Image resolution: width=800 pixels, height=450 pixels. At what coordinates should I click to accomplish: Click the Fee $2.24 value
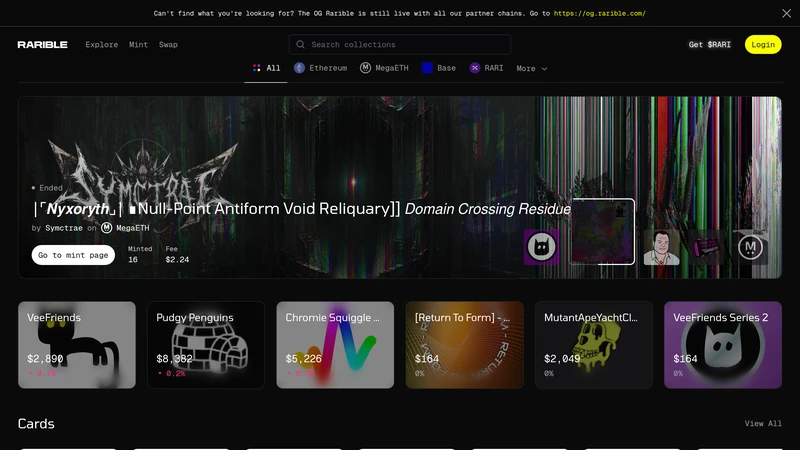[177, 260]
